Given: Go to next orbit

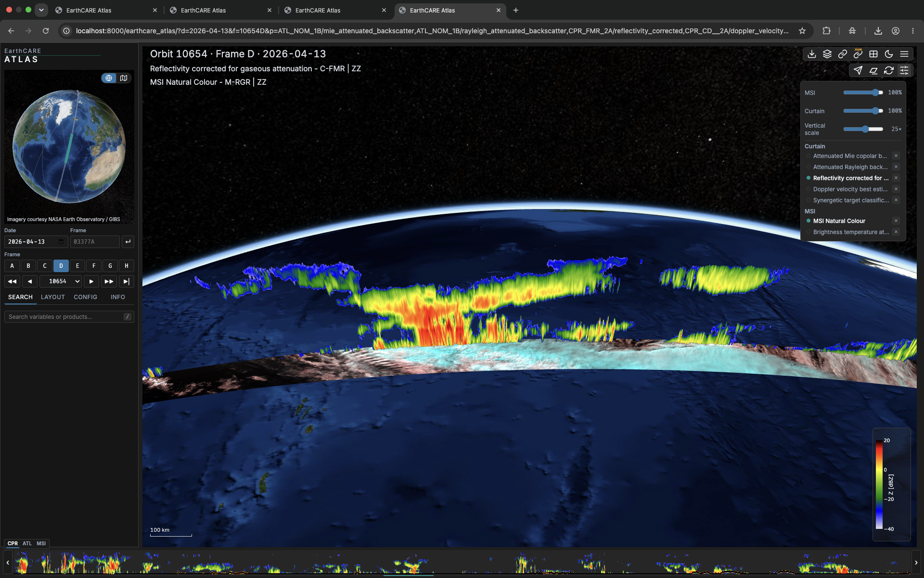Looking at the screenshot, I should point(91,281).
